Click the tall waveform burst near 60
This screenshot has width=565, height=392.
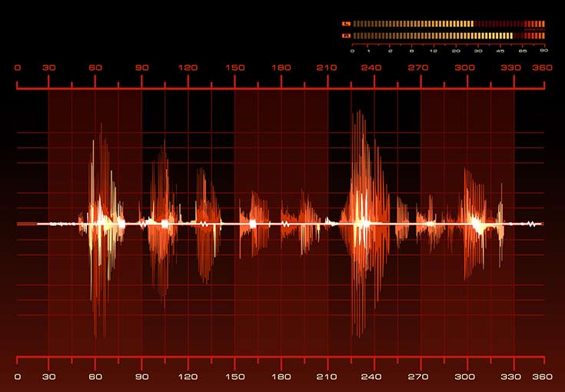(x=102, y=231)
